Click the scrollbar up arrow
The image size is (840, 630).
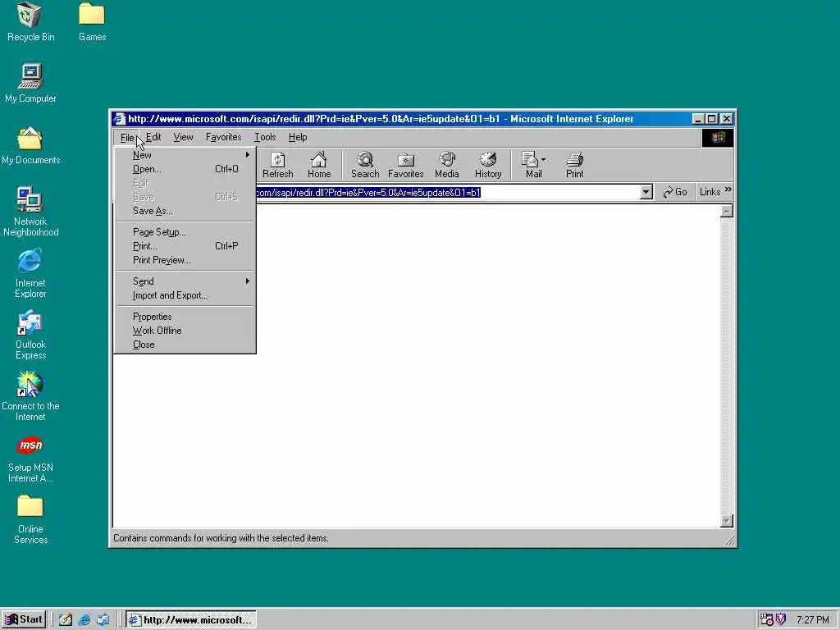[727, 211]
